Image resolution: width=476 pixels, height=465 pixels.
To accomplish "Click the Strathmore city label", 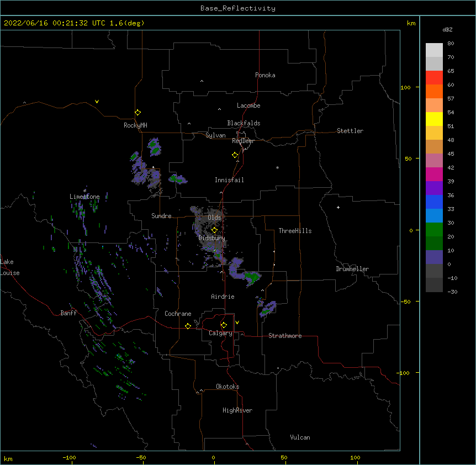I will pos(285,336).
